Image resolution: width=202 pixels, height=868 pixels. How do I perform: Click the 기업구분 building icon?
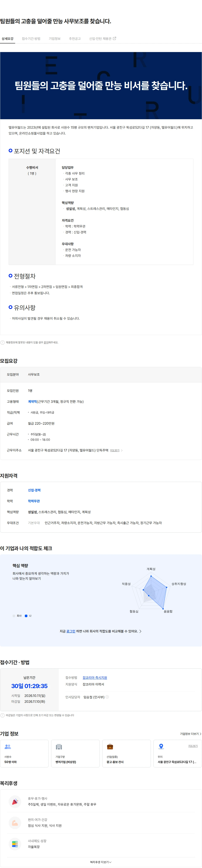59,747
